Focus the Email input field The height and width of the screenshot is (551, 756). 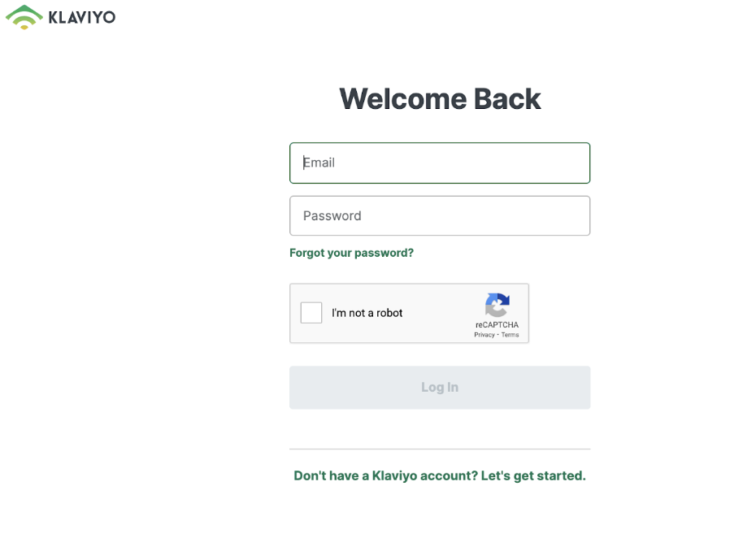tap(440, 163)
